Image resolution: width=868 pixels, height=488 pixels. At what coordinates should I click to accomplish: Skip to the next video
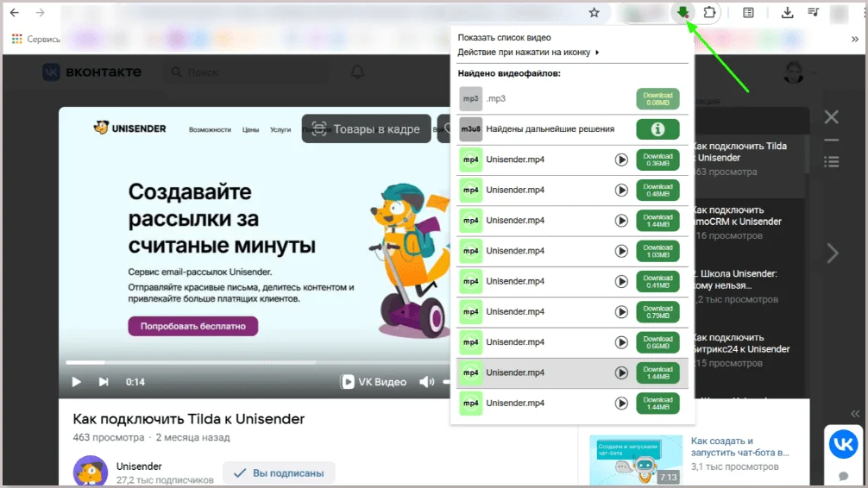(x=104, y=382)
